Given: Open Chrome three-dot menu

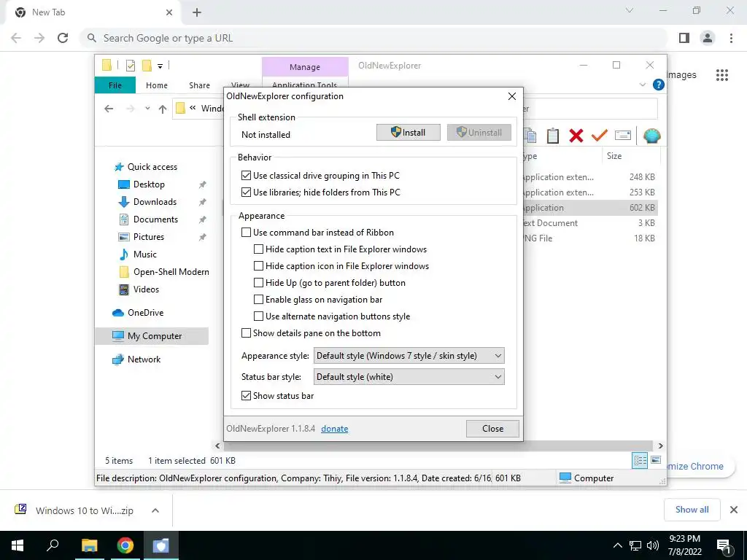Looking at the screenshot, I should (x=731, y=38).
